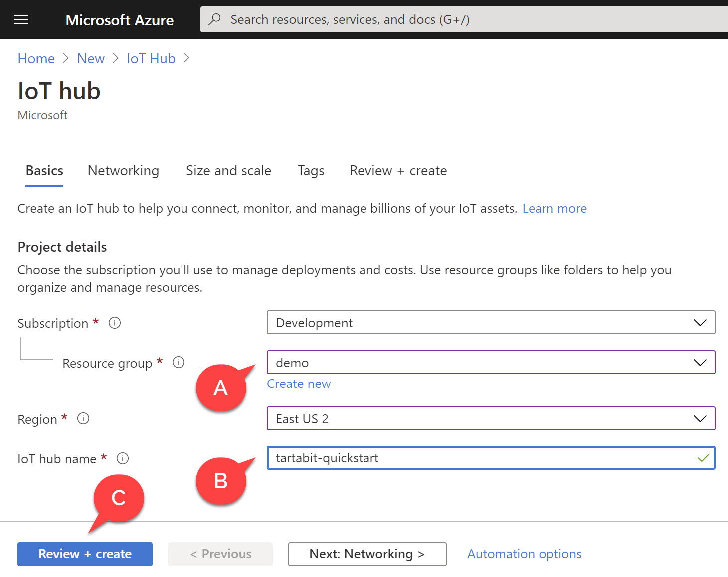Screen dimensions: 728x577
Task: Expand the Resource group dropdown showing demo
Action: click(x=491, y=362)
